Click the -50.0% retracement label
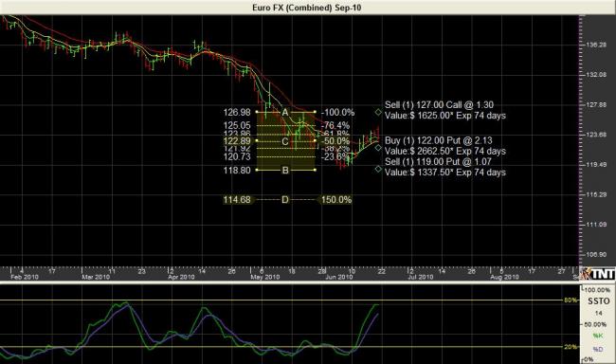This screenshot has width=616, height=364. [x=335, y=141]
